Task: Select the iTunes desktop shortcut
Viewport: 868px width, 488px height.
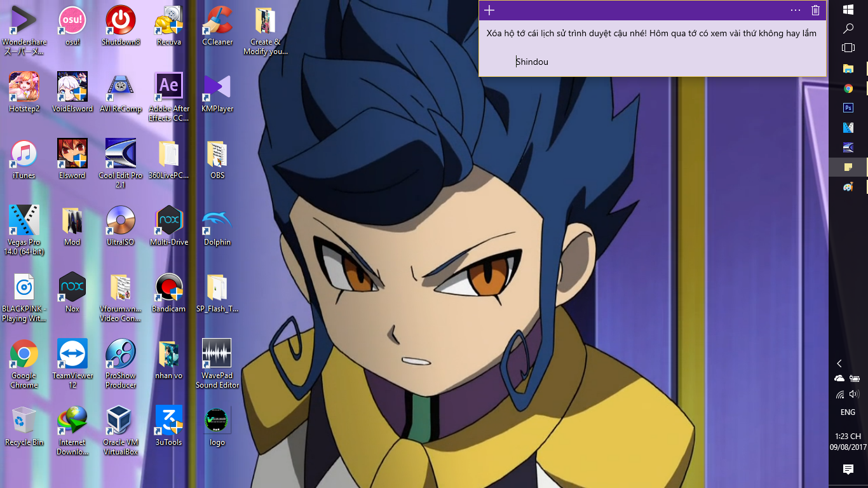Action: pos(24,159)
